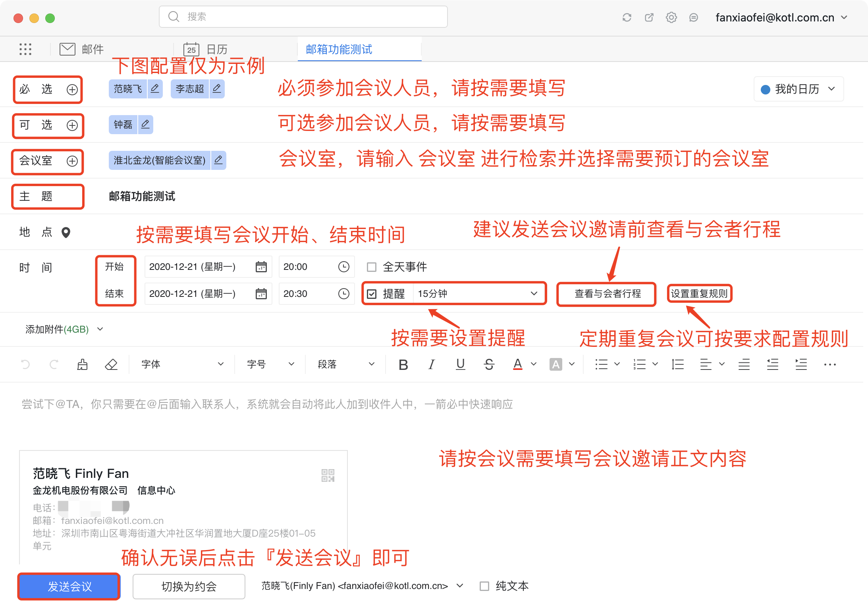Image resolution: width=868 pixels, height=612 pixels.
Task: Open the 段落 paragraph dropdown
Action: (x=346, y=364)
